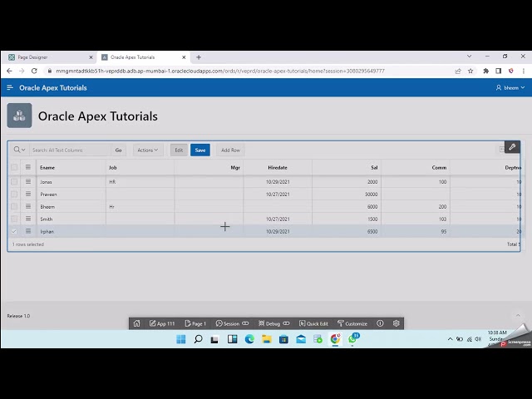
Task: Open the browser three-dot menu
Action: tap(524, 71)
